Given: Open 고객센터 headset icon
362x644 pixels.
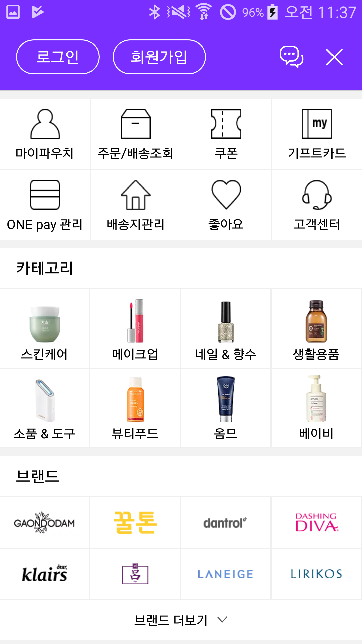Looking at the screenshot, I should point(317,195).
